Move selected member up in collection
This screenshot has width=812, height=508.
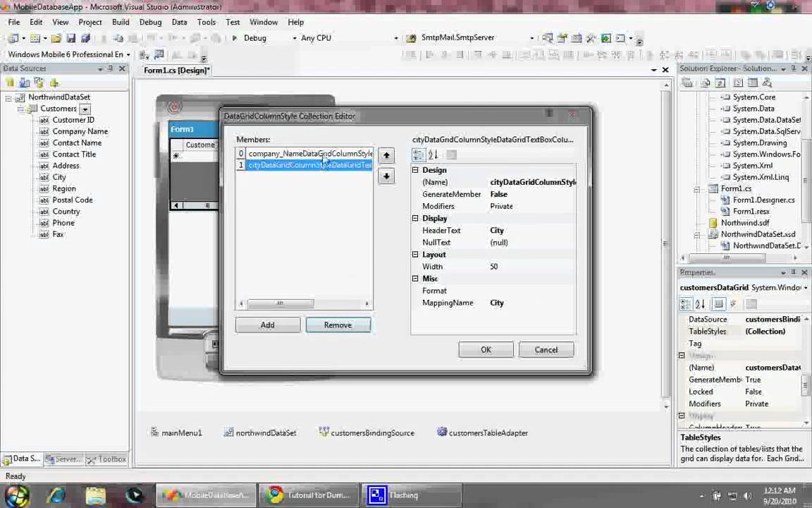(x=386, y=155)
